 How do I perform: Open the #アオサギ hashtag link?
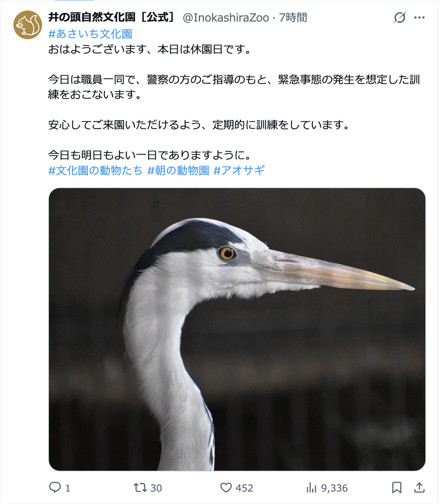click(239, 170)
